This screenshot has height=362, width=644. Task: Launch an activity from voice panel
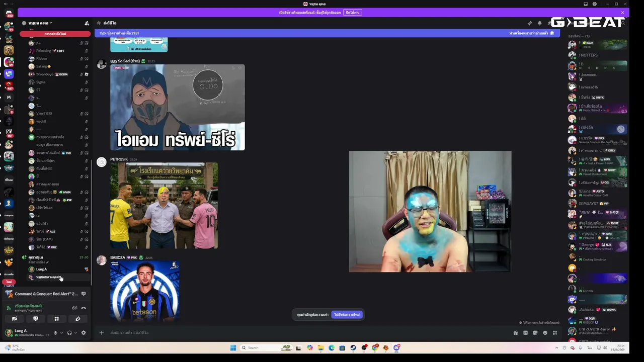coord(56,319)
